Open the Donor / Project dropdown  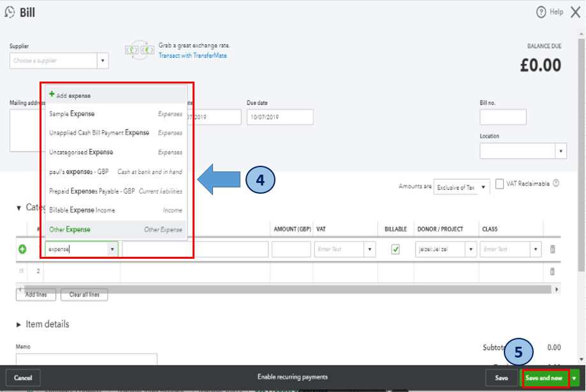(471, 249)
